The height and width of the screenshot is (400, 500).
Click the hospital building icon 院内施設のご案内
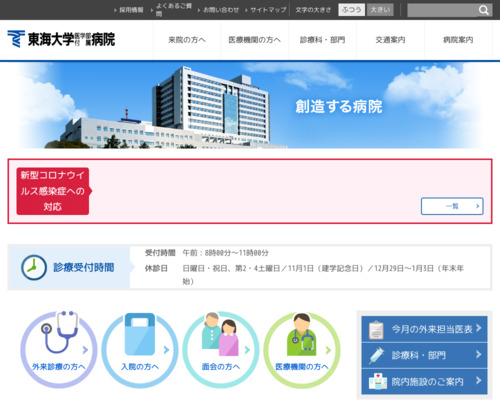point(378,381)
